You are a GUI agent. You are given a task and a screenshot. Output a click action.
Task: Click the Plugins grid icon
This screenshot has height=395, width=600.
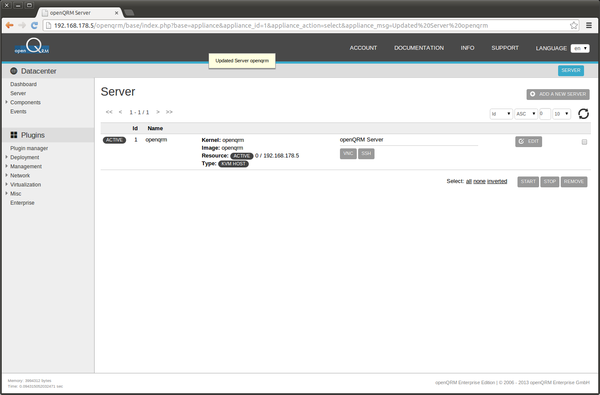pyautogui.click(x=14, y=135)
